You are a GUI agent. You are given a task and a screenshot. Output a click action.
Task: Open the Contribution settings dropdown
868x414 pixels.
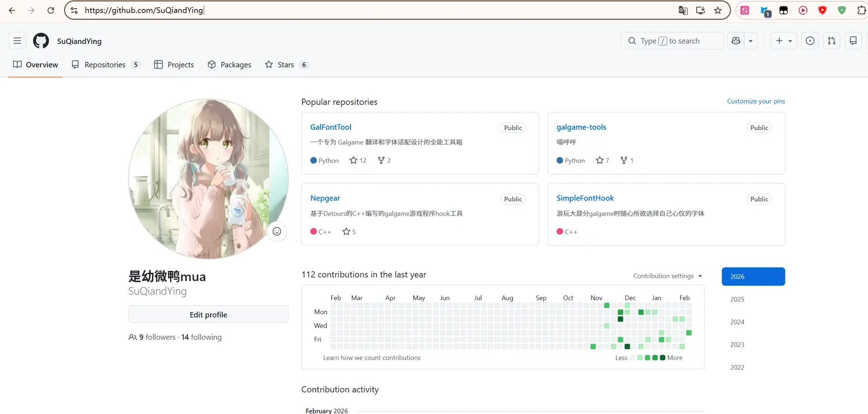[668, 276]
